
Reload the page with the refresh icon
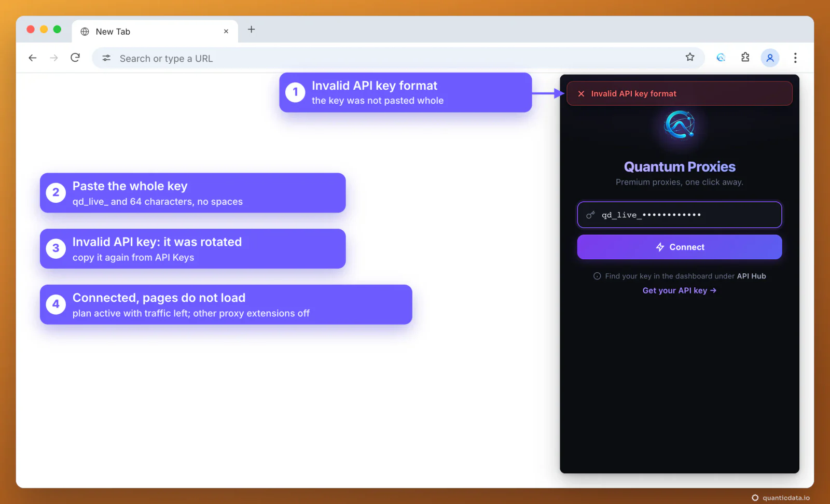75,58
